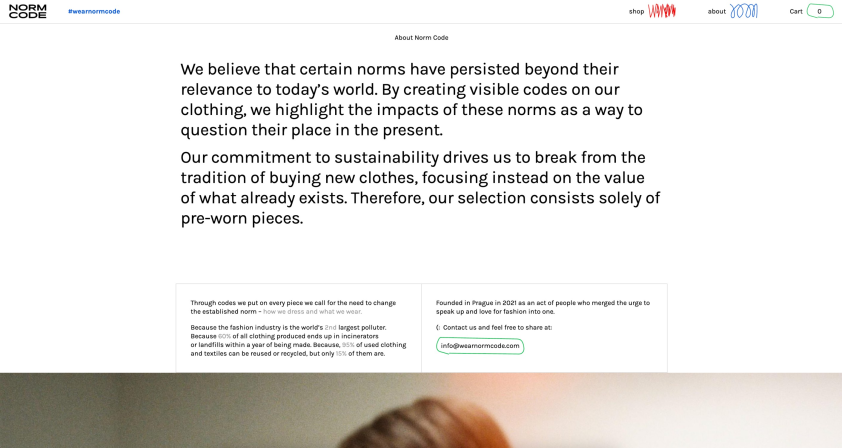Open the shop menu item
This screenshot has width=842, height=448.
[636, 11]
